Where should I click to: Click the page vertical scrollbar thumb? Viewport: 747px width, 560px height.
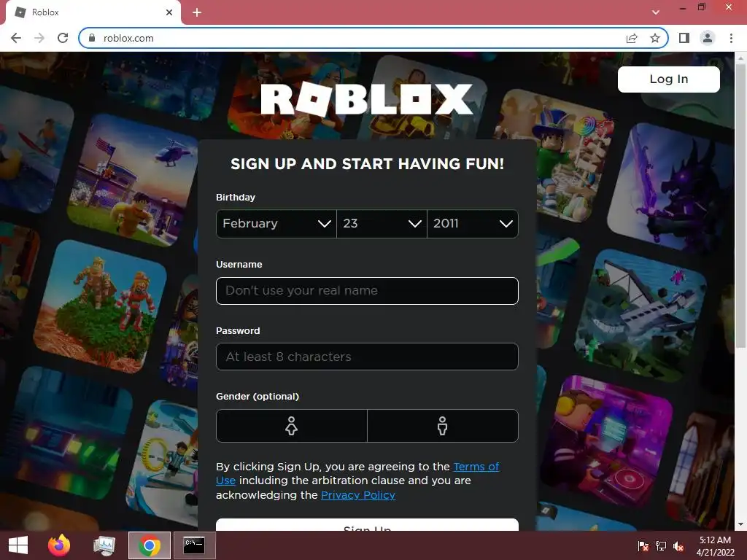coord(740,205)
